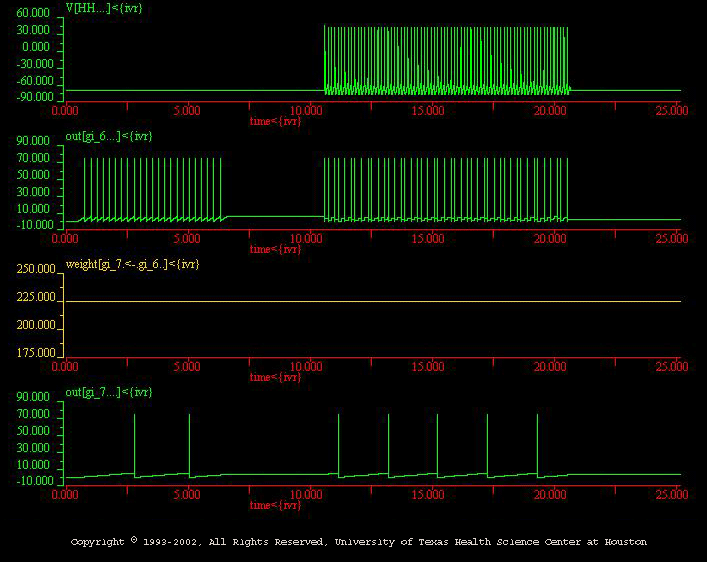Click 225.000 tick label on weight axis
Viewport: 707px width, 562px height.
(x=36, y=297)
